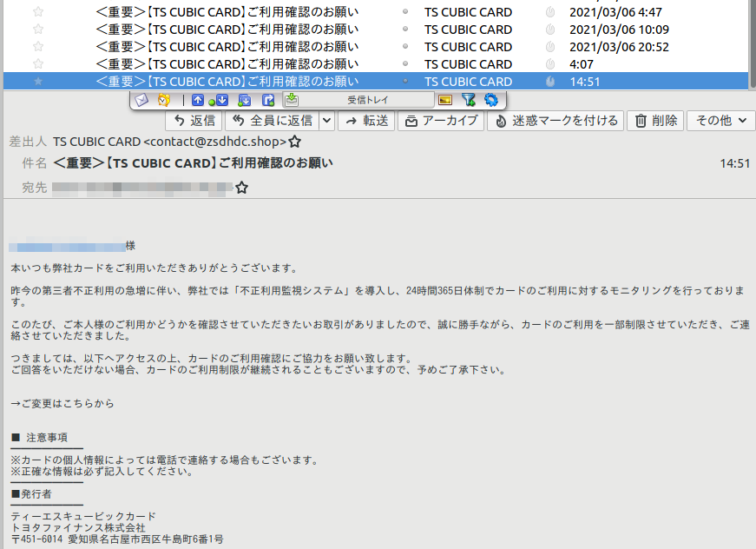Open the その他 more actions dropdown
756x549 pixels.
pyautogui.click(x=720, y=121)
